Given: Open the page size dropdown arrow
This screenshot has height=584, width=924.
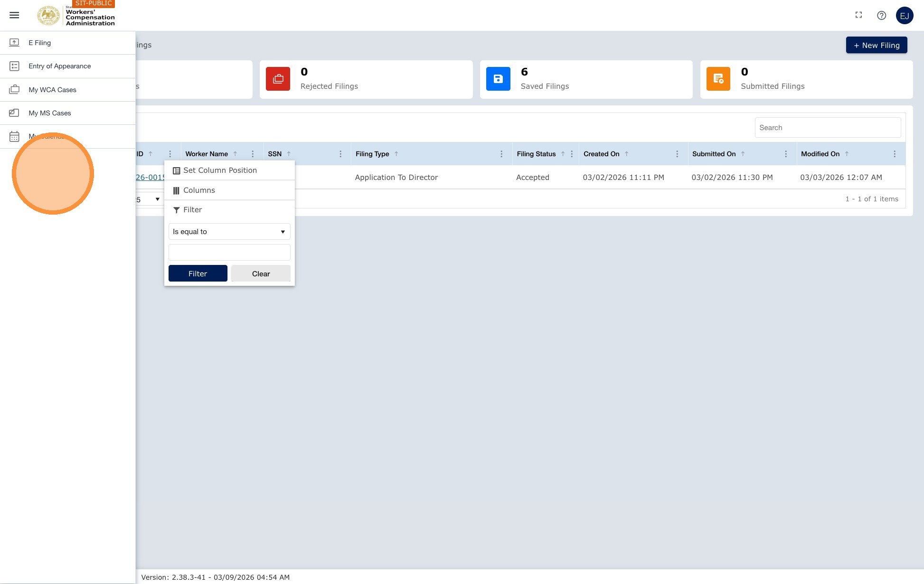Looking at the screenshot, I should [157, 199].
